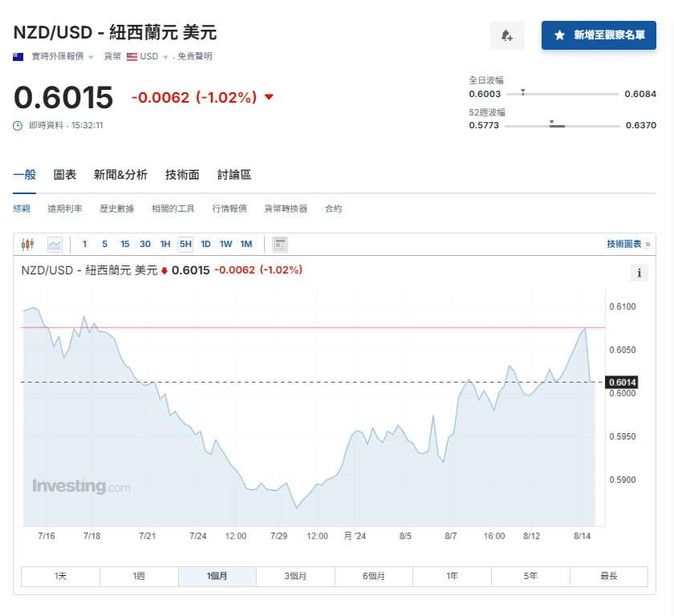Click the US flag icon beside USD
The width and height of the screenshot is (674, 616).
(132, 57)
